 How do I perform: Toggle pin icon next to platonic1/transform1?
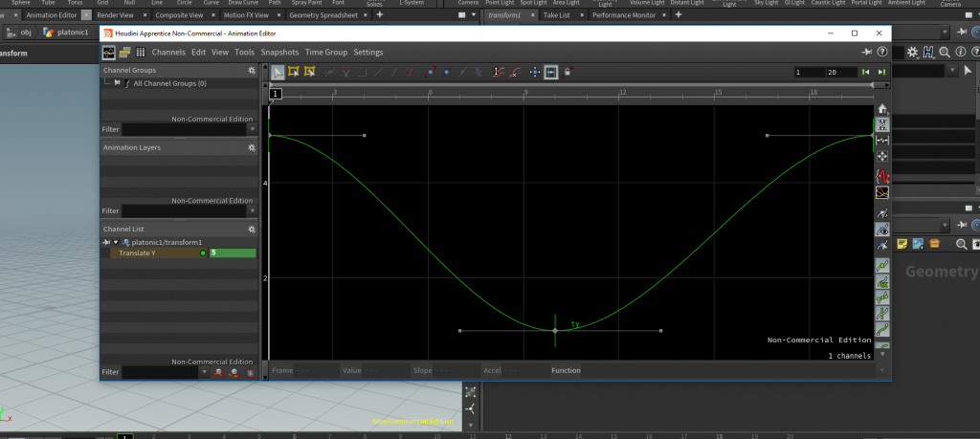coord(107,243)
